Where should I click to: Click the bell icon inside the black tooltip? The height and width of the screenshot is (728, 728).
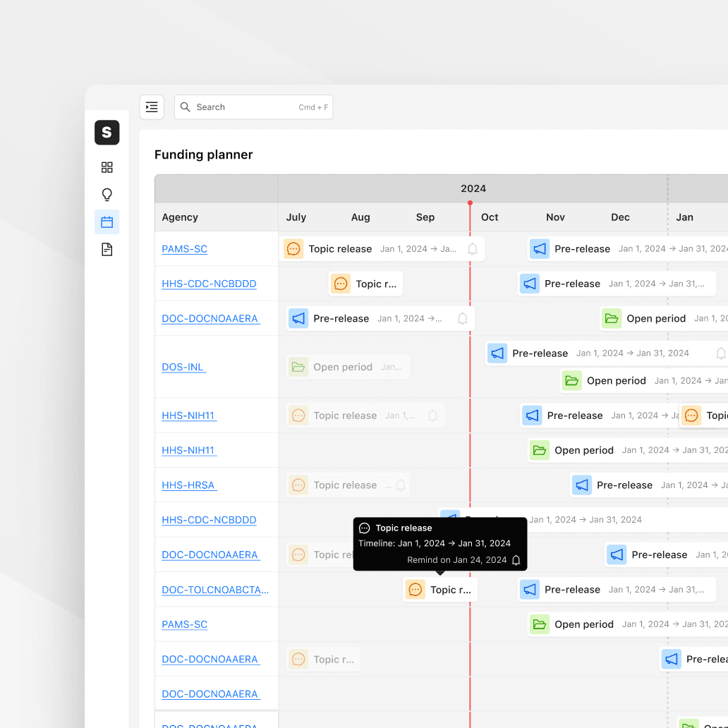(x=516, y=560)
